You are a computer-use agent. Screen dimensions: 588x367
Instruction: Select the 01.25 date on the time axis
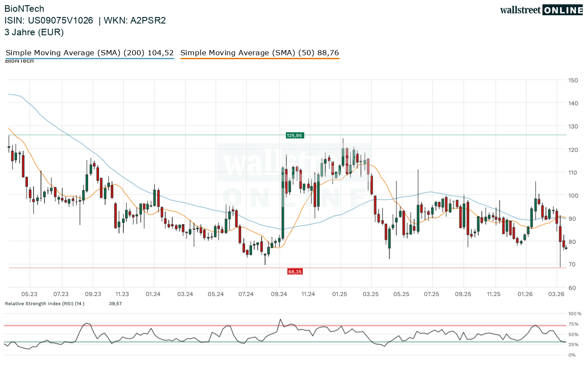coord(340,294)
